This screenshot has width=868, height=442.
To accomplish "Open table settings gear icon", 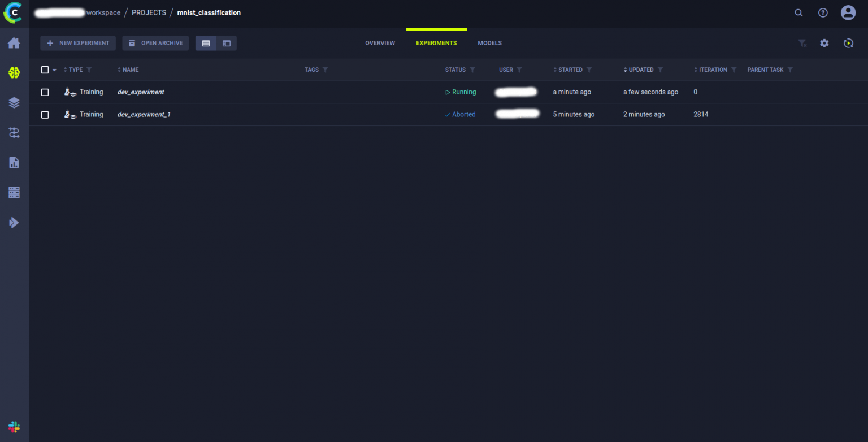I will click(x=824, y=43).
